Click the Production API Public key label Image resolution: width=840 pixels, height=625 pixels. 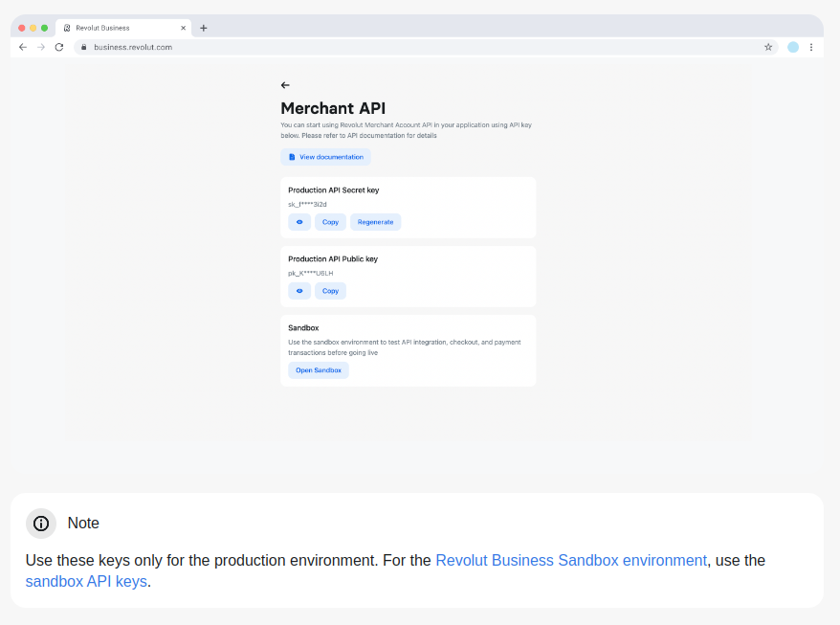click(333, 258)
